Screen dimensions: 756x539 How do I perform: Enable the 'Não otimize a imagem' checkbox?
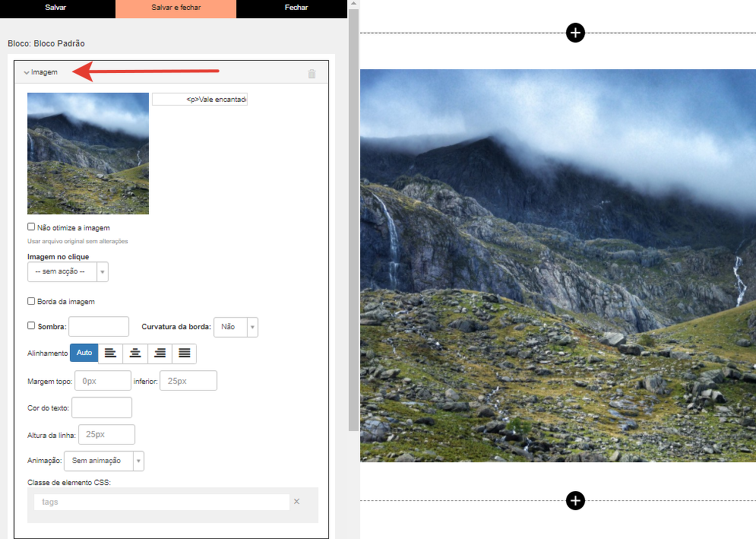pyautogui.click(x=31, y=227)
